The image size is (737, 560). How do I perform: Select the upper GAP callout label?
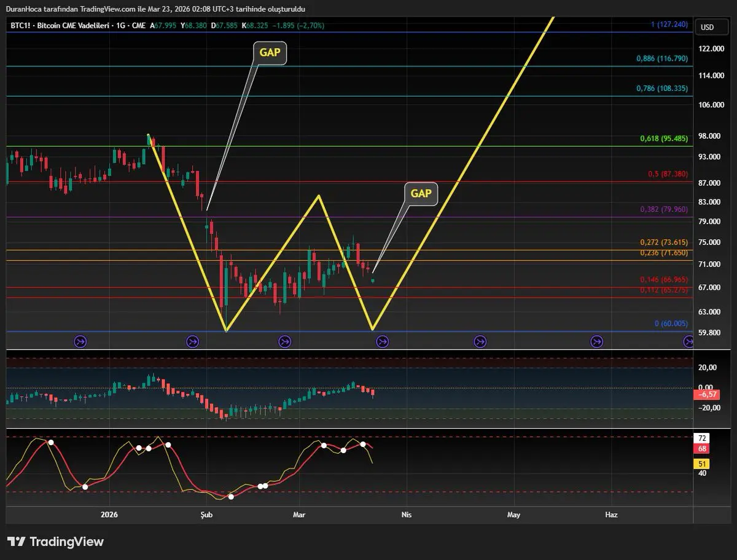pos(270,53)
